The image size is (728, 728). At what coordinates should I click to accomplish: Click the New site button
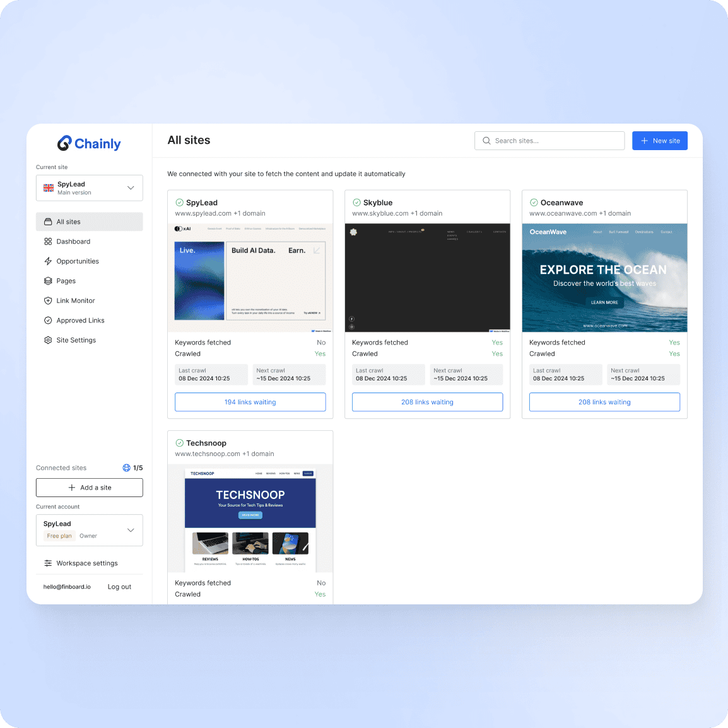tap(659, 141)
